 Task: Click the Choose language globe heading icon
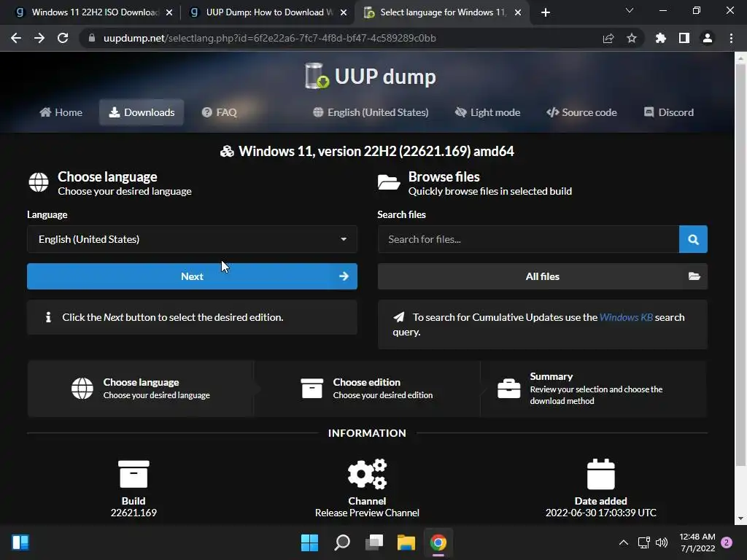38,183
